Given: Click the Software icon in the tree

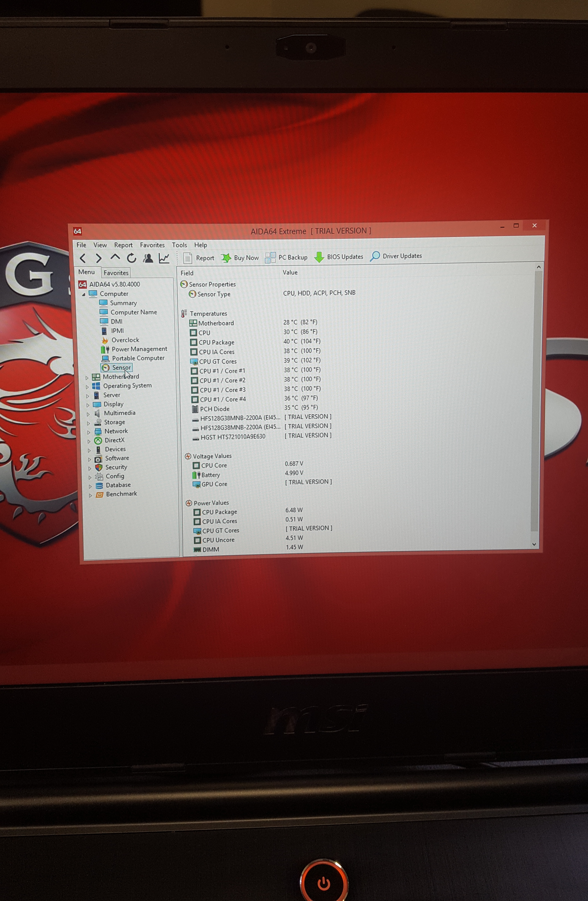Looking at the screenshot, I should coord(98,458).
